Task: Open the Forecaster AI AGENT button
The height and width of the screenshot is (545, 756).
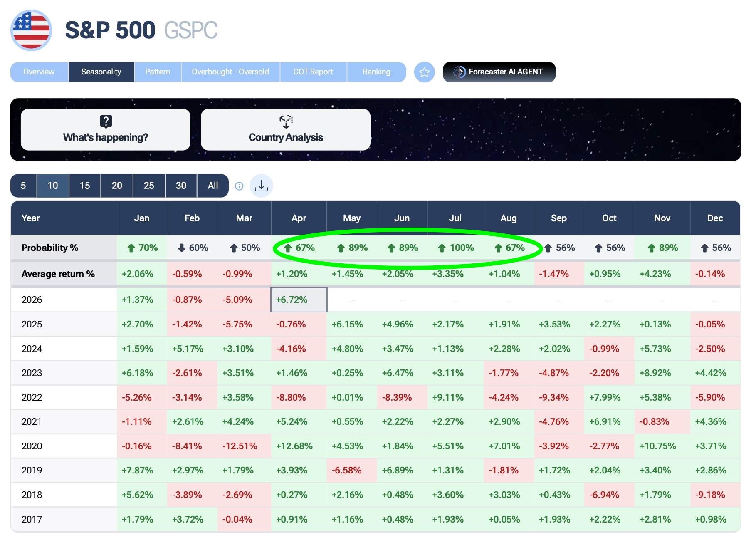Action: point(499,72)
